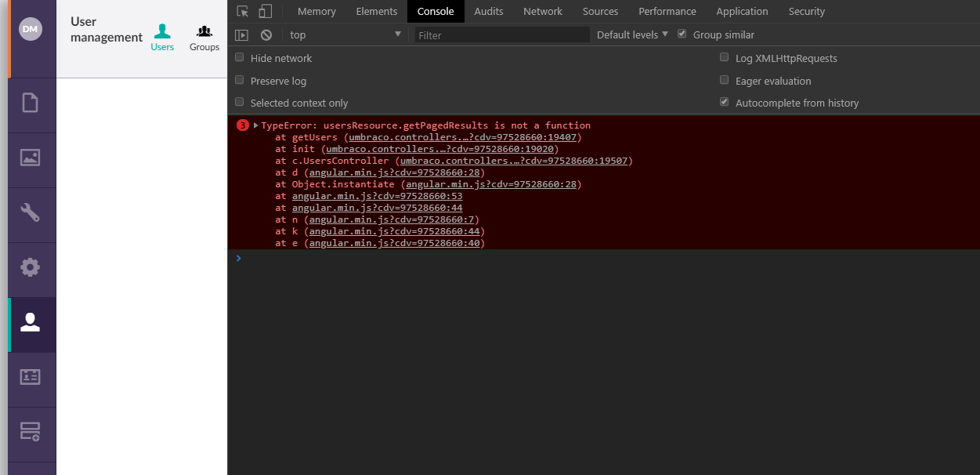
Task: Open the source link on the 'at e' line
Action: point(395,243)
